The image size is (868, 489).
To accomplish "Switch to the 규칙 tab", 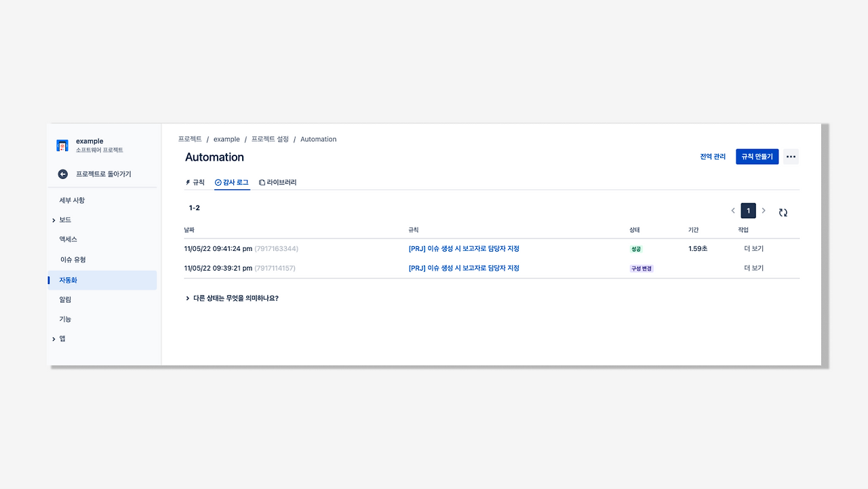I will (195, 182).
